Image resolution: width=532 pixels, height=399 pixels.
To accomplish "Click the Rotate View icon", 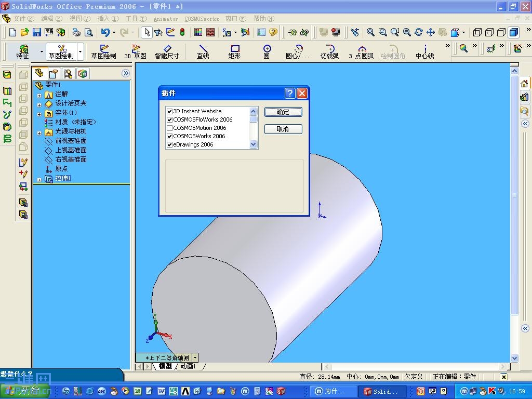I will 419,32.
